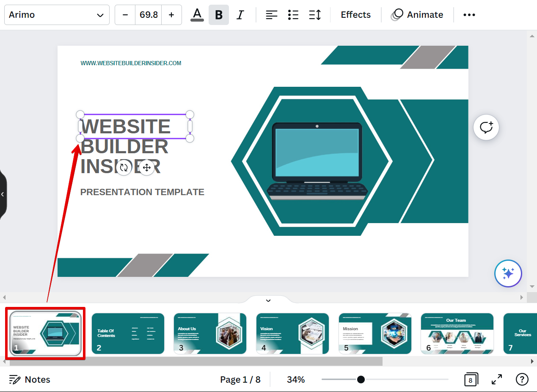Viewport: 537px width, 392px height.
Task: Open the line spacing options
Action: point(315,15)
